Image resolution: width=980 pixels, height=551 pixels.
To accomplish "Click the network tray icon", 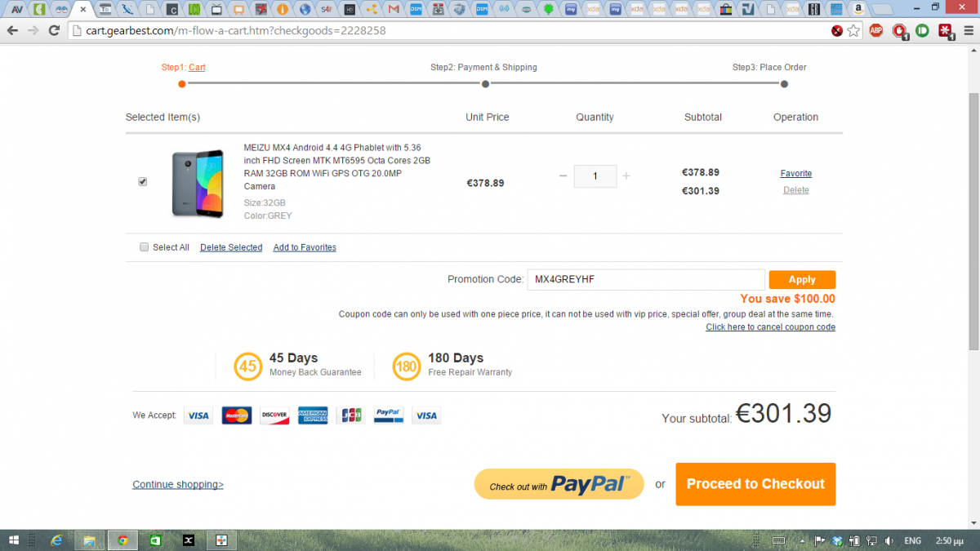I will (871, 540).
